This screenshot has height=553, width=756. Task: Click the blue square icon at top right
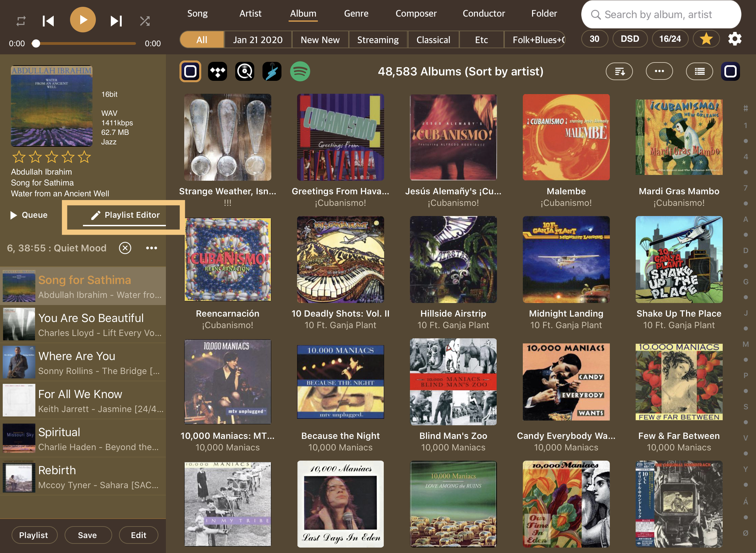point(731,71)
